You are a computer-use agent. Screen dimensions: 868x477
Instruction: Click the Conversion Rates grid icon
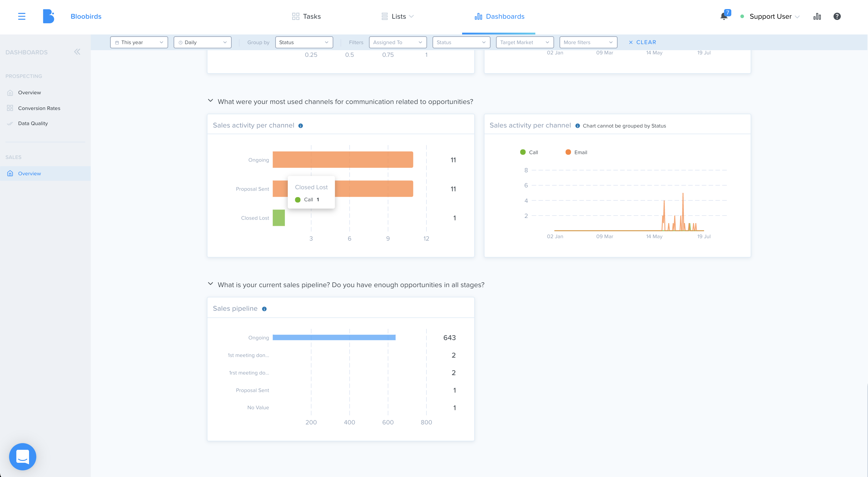pyautogui.click(x=10, y=108)
